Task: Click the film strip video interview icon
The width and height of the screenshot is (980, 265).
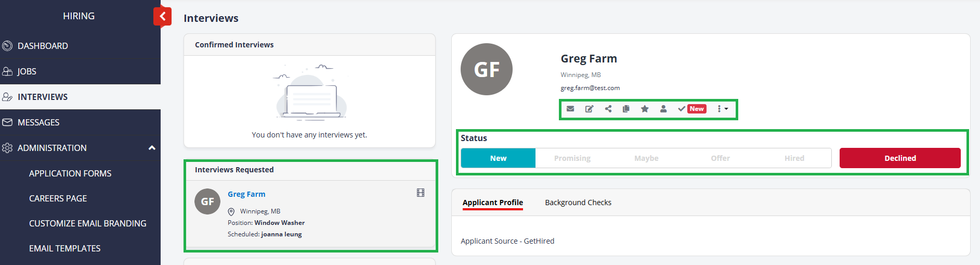Action: pyautogui.click(x=421, y=193)
